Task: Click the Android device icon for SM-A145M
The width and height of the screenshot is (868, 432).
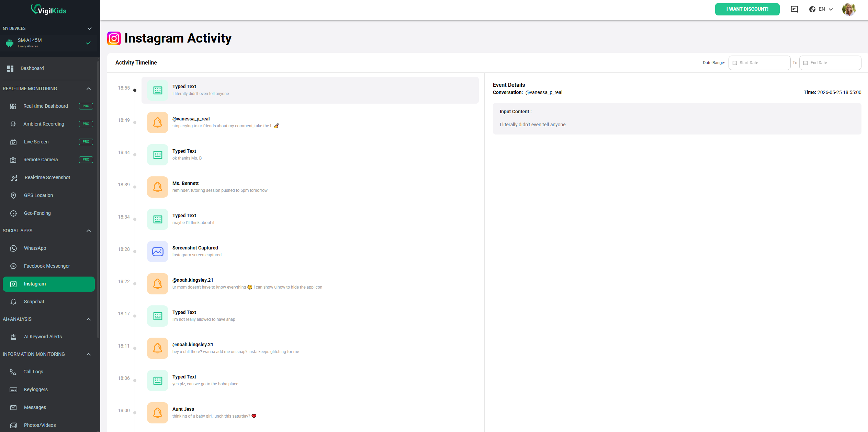Action: point(10,43)
